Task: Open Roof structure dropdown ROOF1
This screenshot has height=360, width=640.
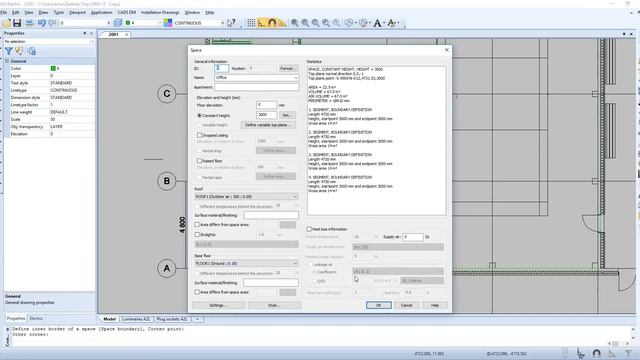Action: (x=247, y=196)
